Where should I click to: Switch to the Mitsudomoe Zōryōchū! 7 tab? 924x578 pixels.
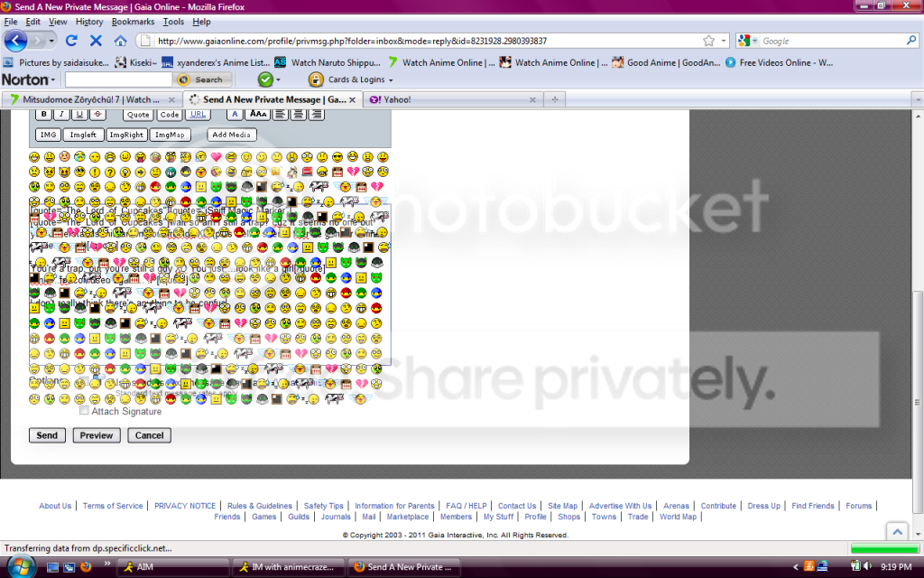(92, 99)
